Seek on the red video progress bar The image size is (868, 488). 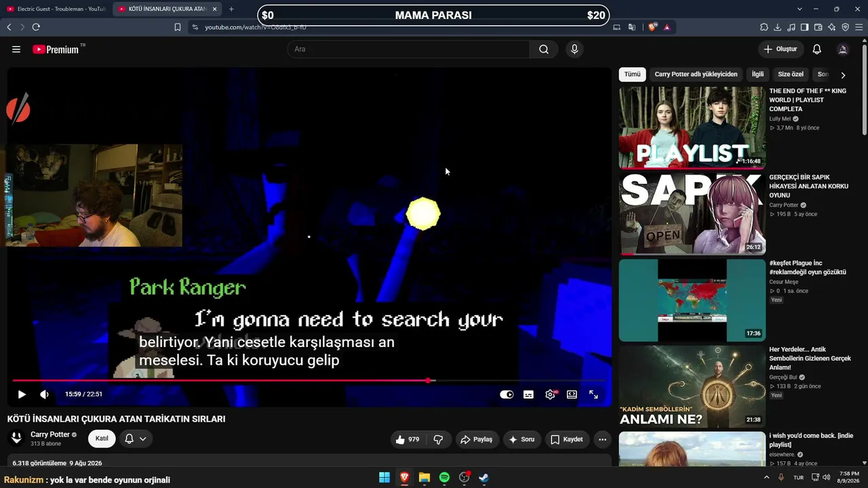(309, 380)
